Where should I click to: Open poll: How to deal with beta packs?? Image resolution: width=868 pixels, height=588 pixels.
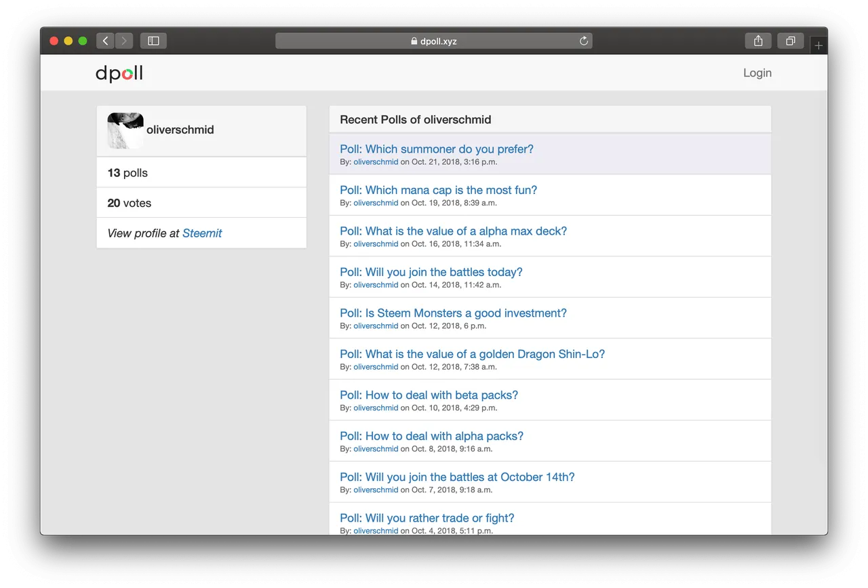[x=429, y=395]
